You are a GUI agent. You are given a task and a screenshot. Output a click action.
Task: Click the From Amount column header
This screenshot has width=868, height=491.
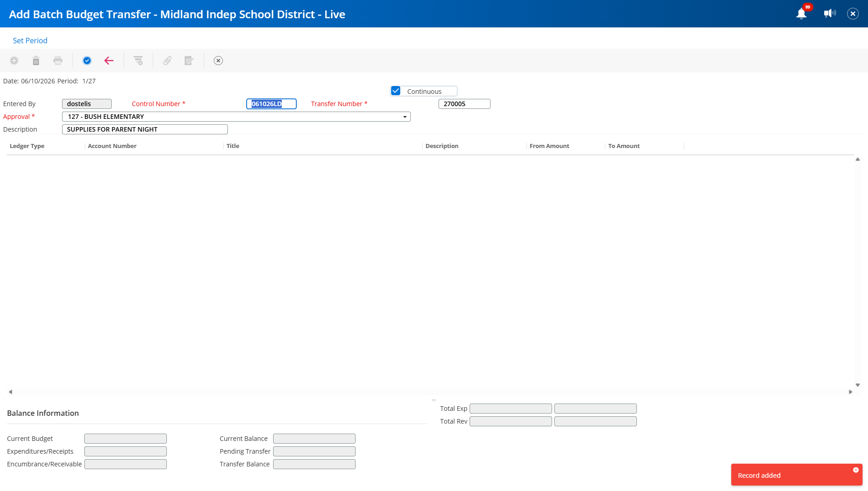(549, 146)
